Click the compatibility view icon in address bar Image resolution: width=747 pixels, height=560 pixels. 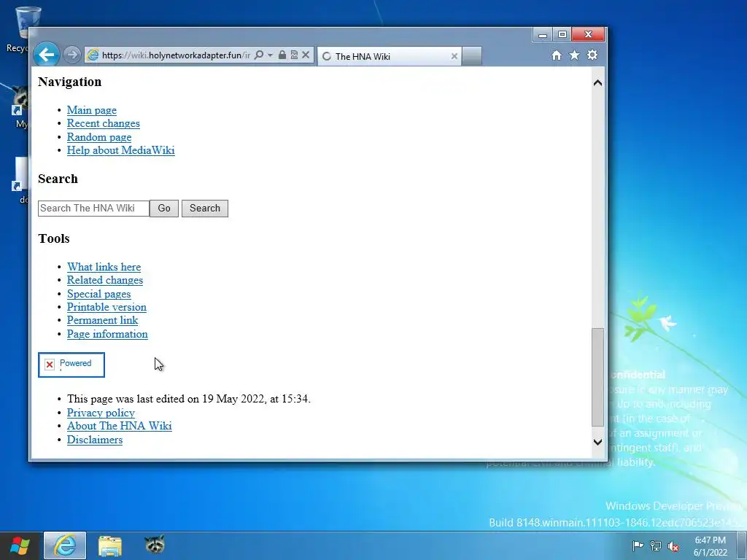click(x=294, y=55)
